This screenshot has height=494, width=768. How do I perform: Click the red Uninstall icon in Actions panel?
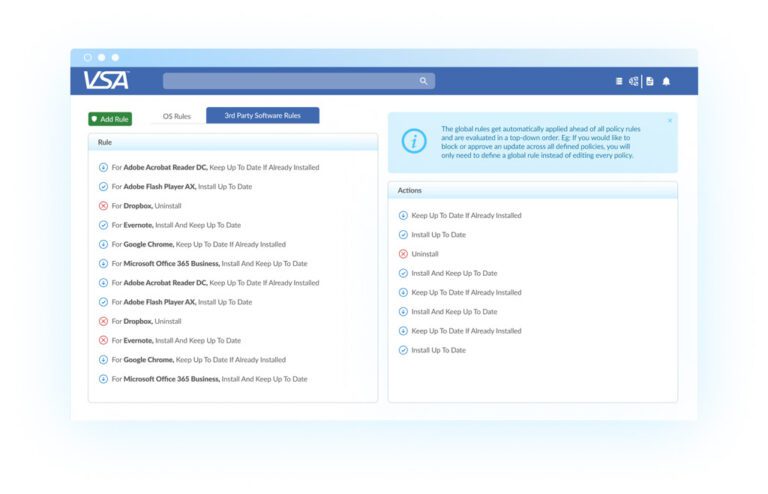point(403,254)
